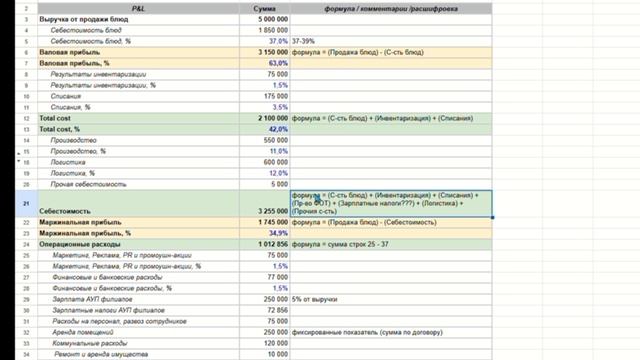Click the 'Зарплата АУП филиалов' cell
Image resolution: width=640 pixels, height=360 pixels.
(x=138, y=300)
